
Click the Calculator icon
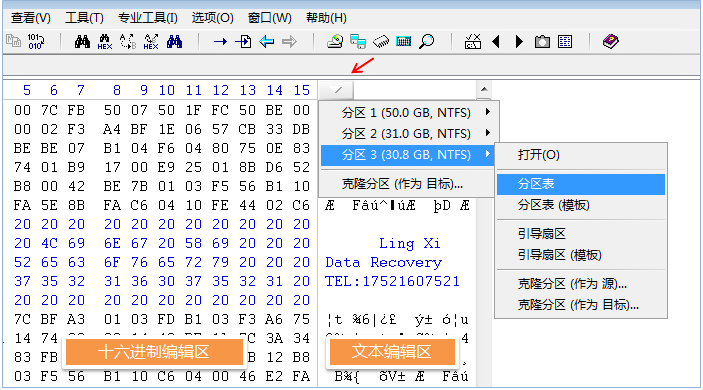(x=404, y=42)
